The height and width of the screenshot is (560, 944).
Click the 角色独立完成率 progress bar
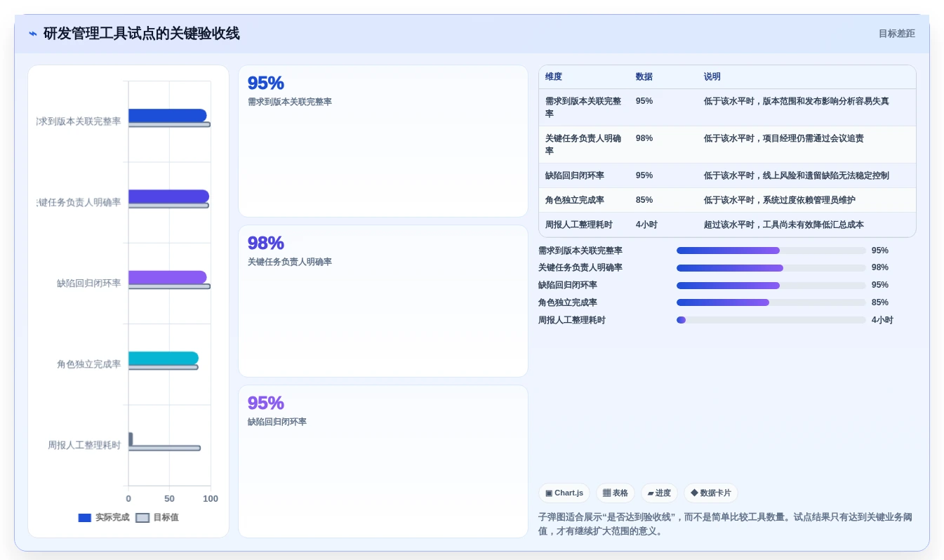click(x=771, y=302)
